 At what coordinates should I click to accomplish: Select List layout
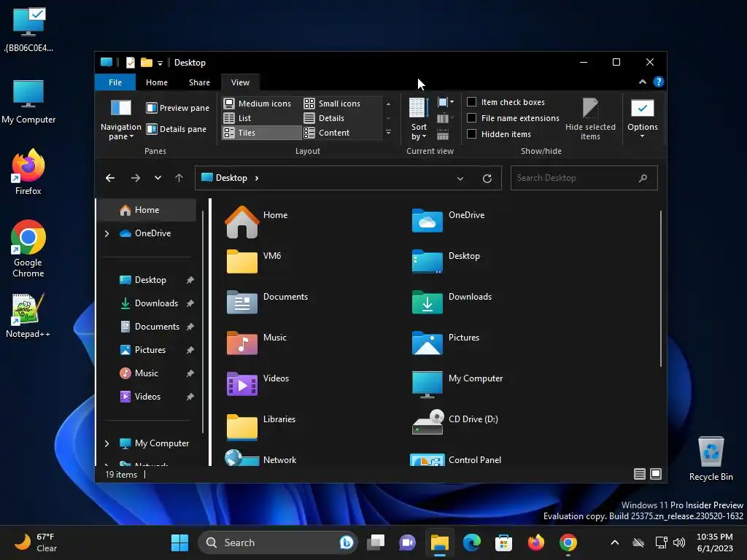[238, 118]
